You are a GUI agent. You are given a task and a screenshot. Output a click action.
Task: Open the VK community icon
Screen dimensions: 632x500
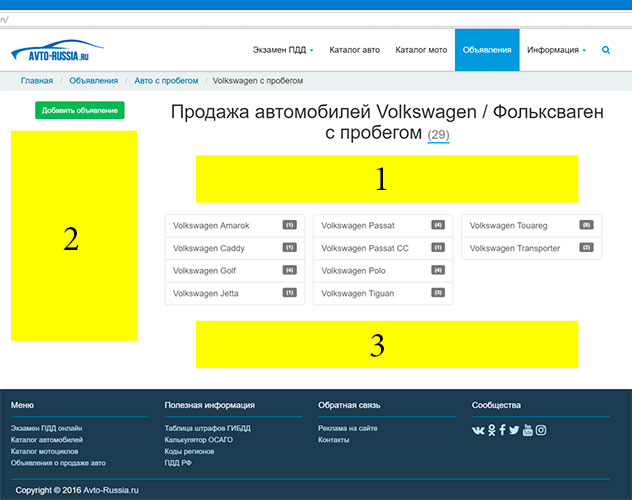[x=478, y=430]
